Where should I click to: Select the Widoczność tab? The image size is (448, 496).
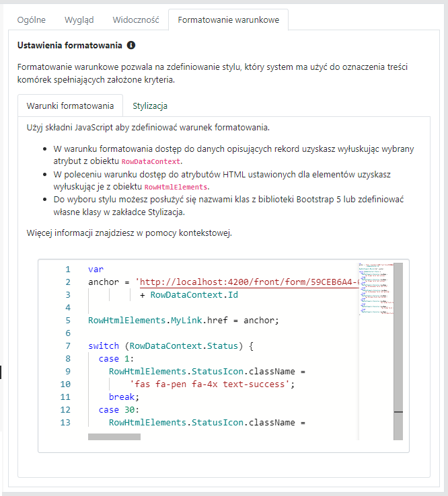[x=136, y=20]
